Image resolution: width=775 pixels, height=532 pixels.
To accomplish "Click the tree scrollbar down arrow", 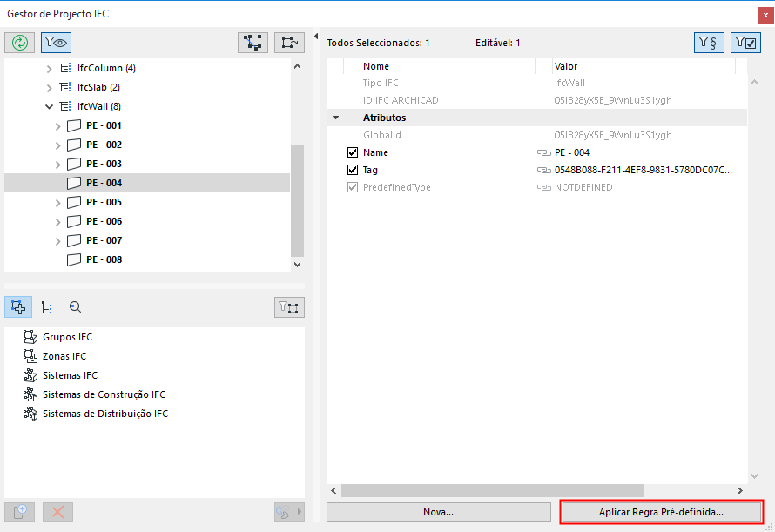I will click(x=297, y=265).
